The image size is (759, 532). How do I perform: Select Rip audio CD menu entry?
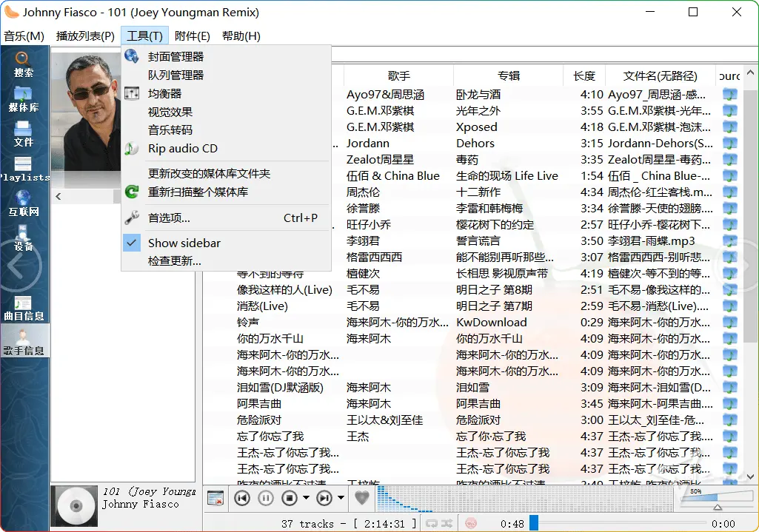[x=226, y=149]
